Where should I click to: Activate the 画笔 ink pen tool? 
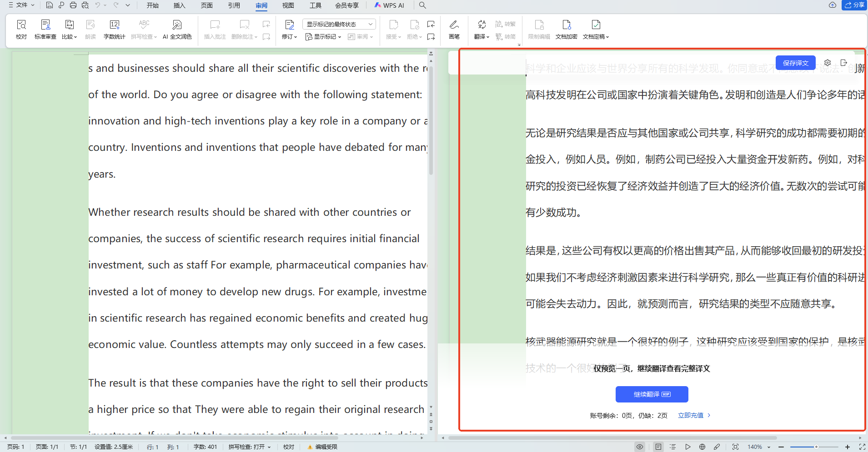(x=453, y=29)
